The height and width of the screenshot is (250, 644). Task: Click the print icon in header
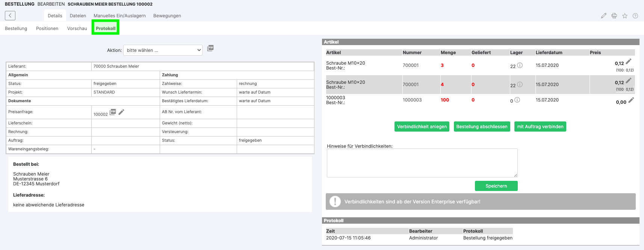point(614,16)
